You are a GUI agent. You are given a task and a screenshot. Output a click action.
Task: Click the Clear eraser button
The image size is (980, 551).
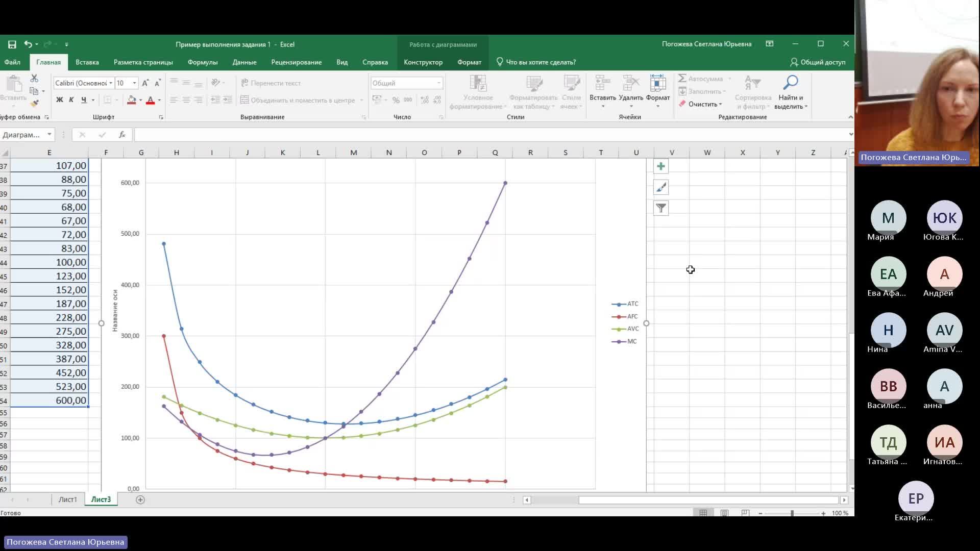click(700, 104)
